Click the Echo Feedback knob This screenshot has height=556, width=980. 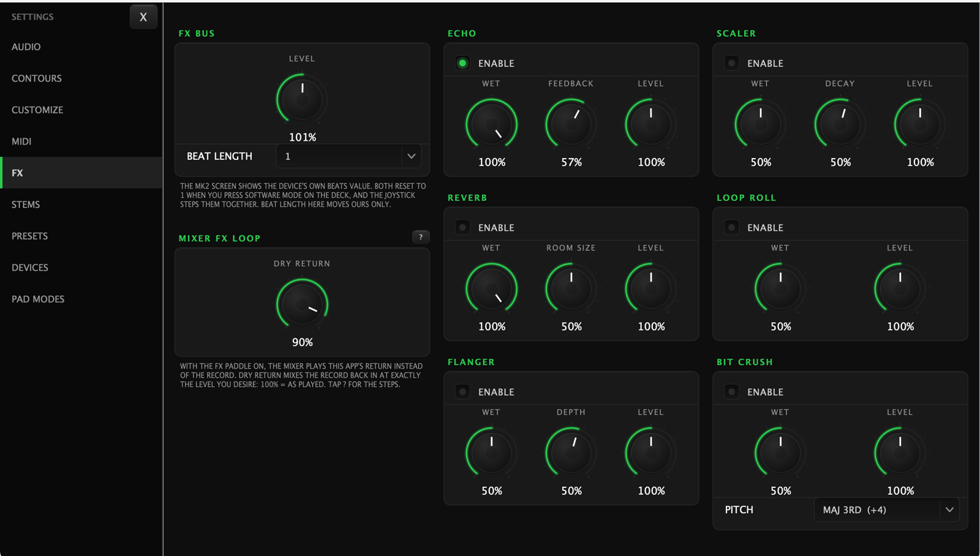coord(571,124)
